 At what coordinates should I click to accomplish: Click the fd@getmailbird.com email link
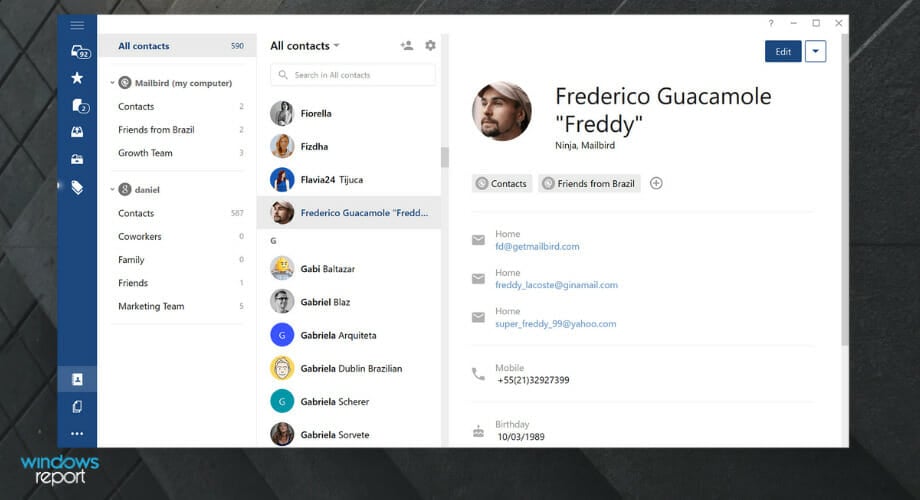click(x=537, y=246)
